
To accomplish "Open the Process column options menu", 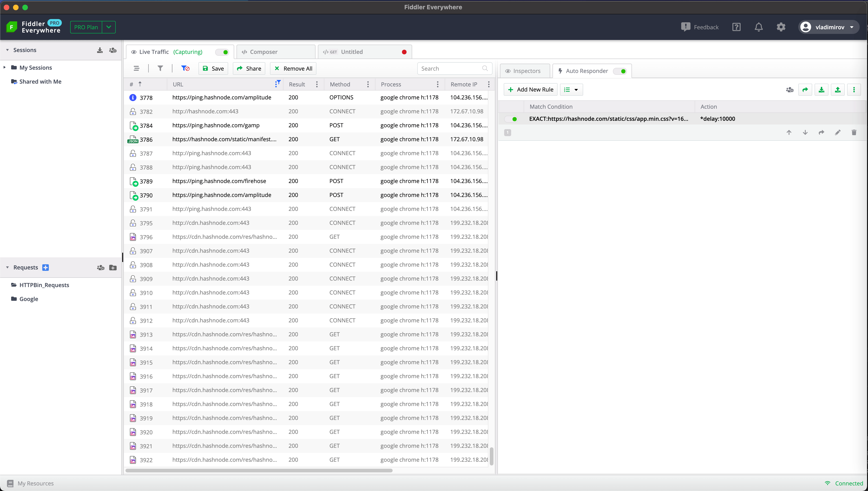I will coord(437,84).
